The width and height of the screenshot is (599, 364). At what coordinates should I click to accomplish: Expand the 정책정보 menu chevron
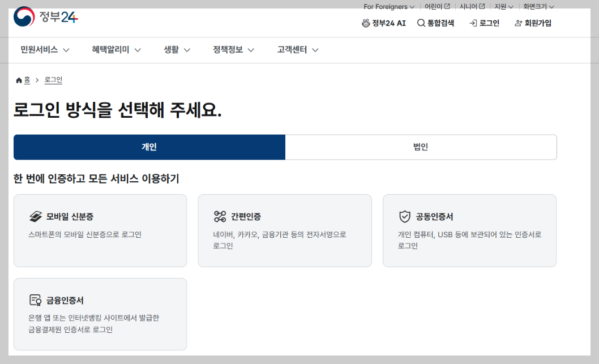pos(251,50)
